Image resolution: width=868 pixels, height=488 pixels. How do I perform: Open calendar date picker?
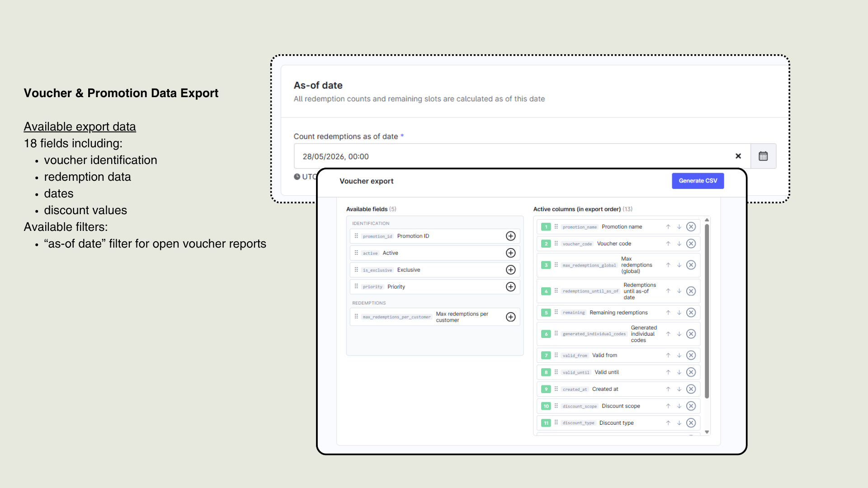pyautogui.click(x=763, y=156)
